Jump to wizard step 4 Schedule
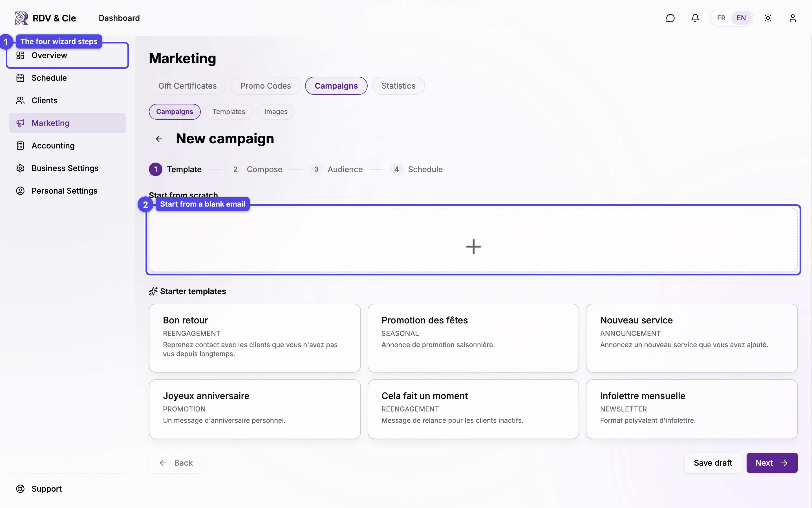Image resolution: width=812 pixels, height=508 pixels. [416, 169]
